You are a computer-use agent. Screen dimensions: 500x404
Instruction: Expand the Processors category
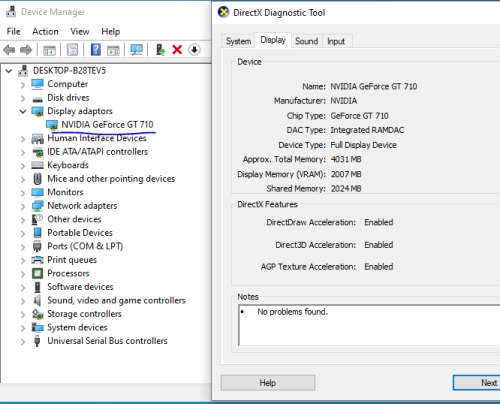tap(23, 274)
